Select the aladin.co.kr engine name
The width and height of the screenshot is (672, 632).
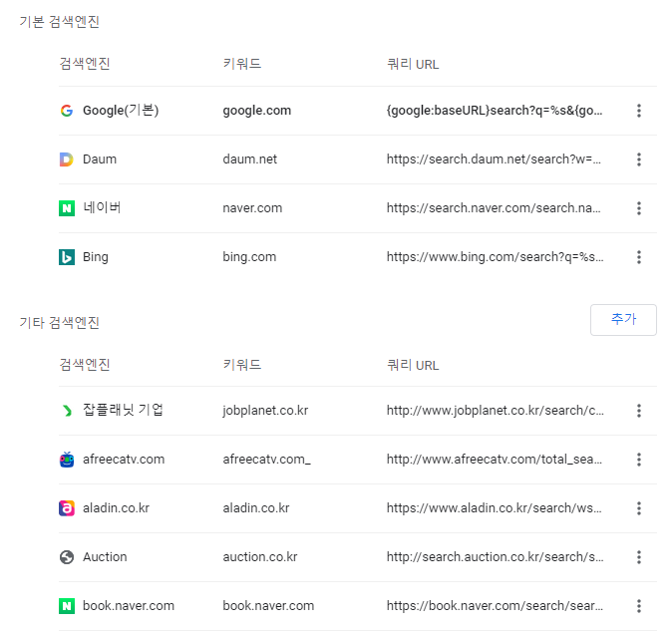[x=116, y=508]
